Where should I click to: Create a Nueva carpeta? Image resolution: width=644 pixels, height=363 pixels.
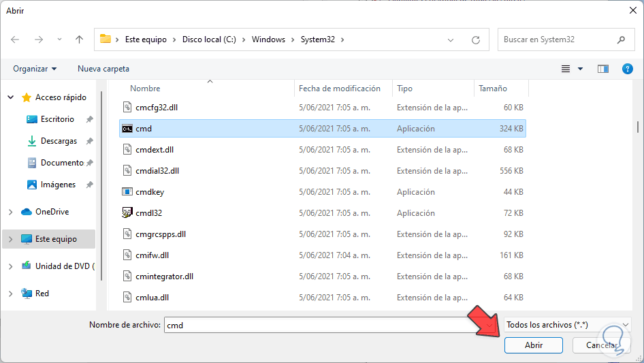[103, 69]
